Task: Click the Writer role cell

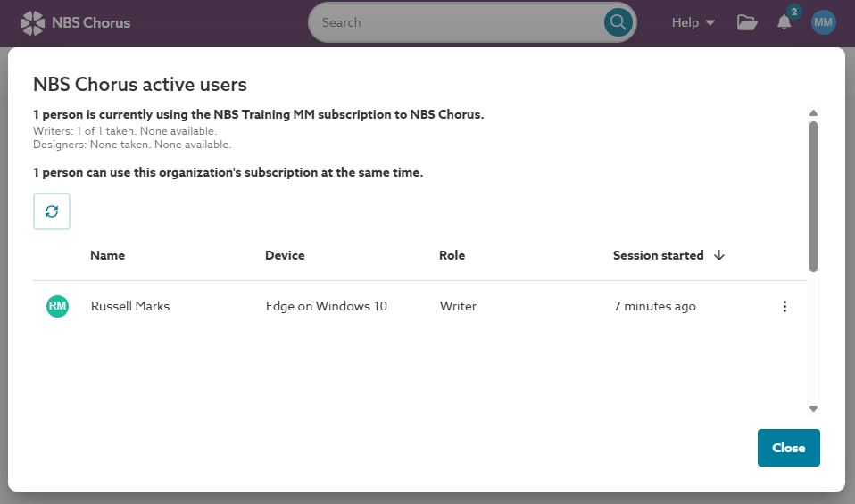Action: point(458,306)
